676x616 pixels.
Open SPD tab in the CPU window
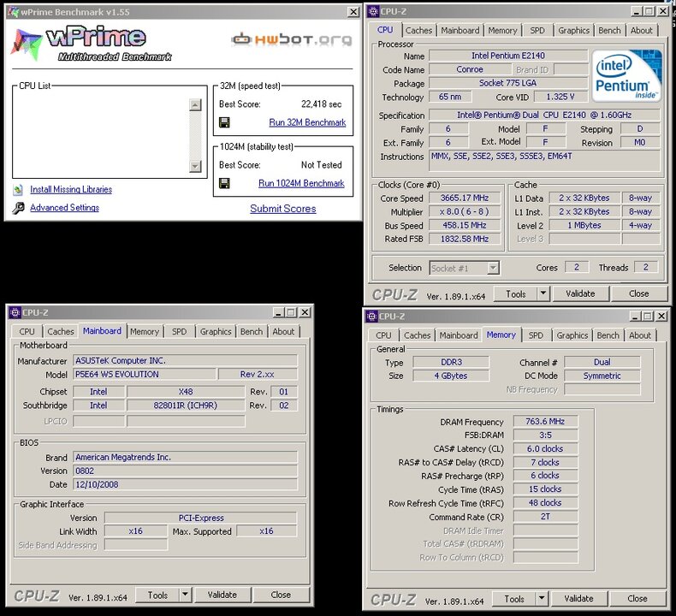click(537, 31)
